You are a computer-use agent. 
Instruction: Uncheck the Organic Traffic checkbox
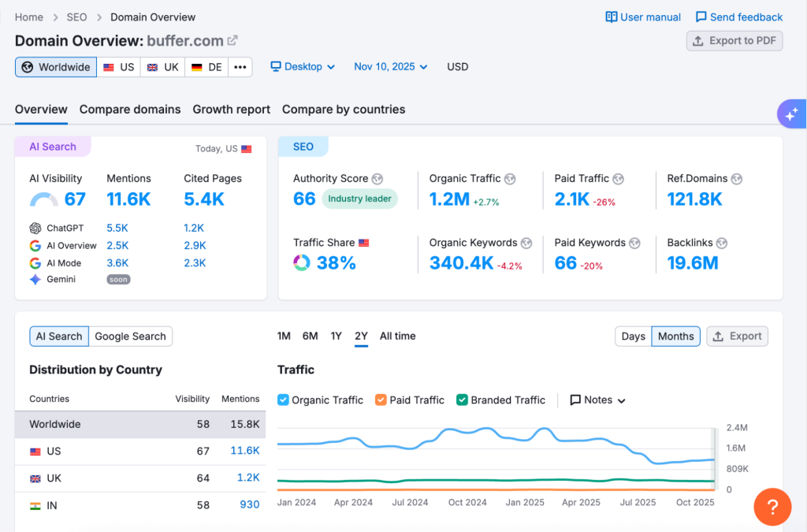(284, 400)
